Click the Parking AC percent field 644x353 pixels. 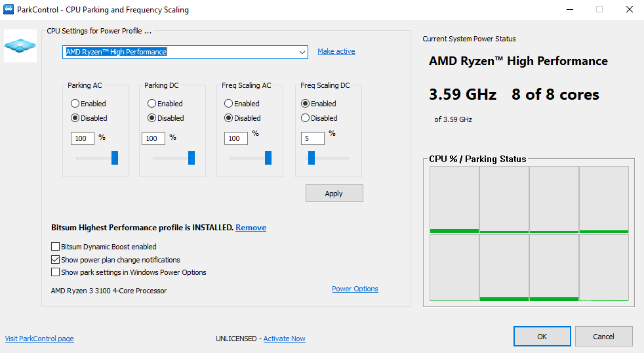tap(82, 138)
